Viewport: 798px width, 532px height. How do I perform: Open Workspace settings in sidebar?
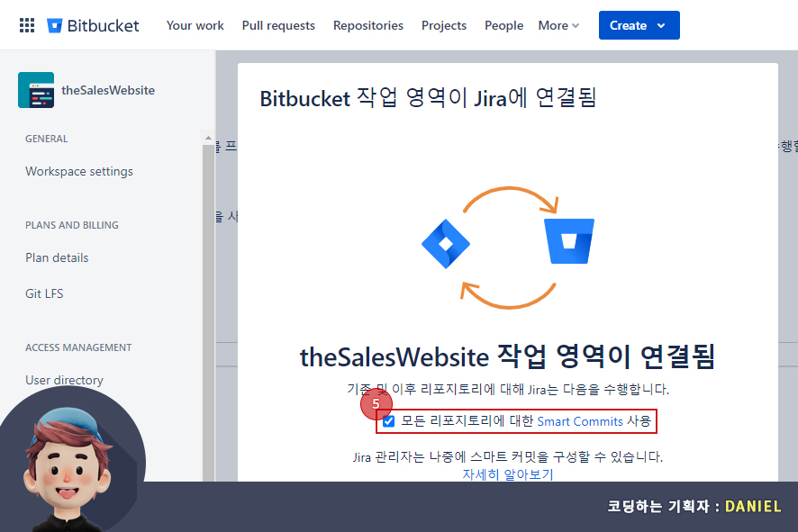point(79,171)
